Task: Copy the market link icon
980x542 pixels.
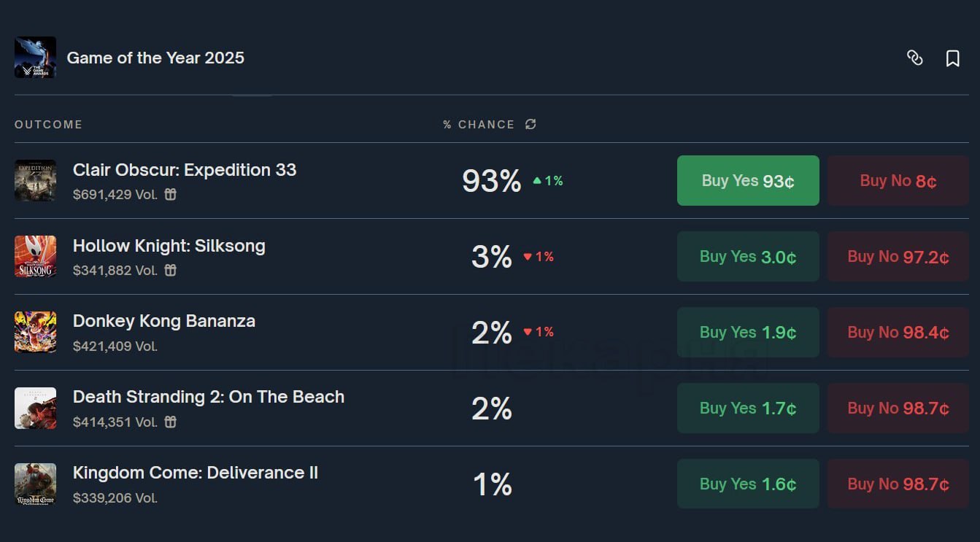Action: 914,58
